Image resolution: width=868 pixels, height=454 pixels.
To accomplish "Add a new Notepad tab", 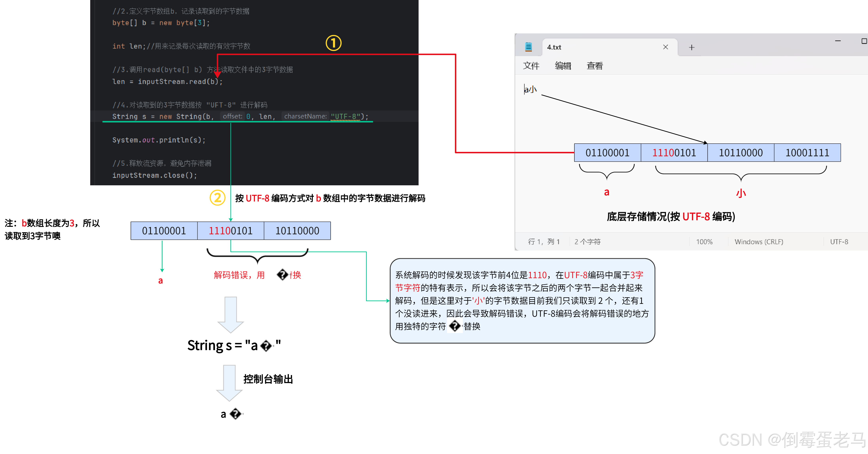I will [691, 47].
